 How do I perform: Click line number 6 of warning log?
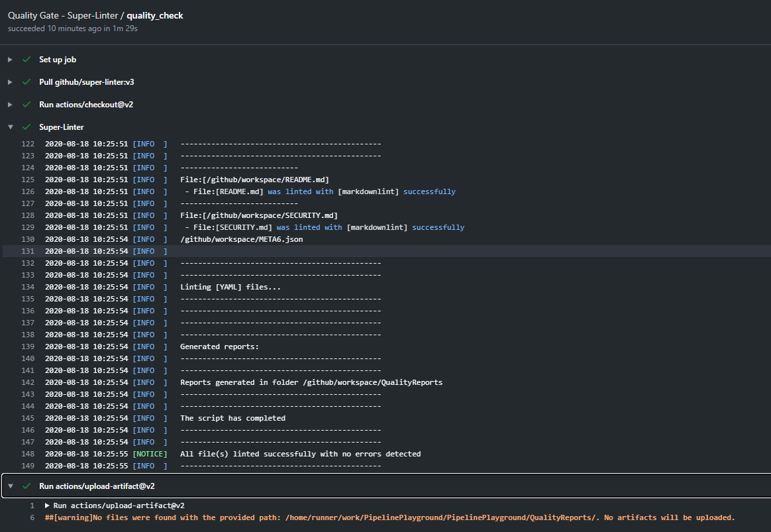coord(32,517)
